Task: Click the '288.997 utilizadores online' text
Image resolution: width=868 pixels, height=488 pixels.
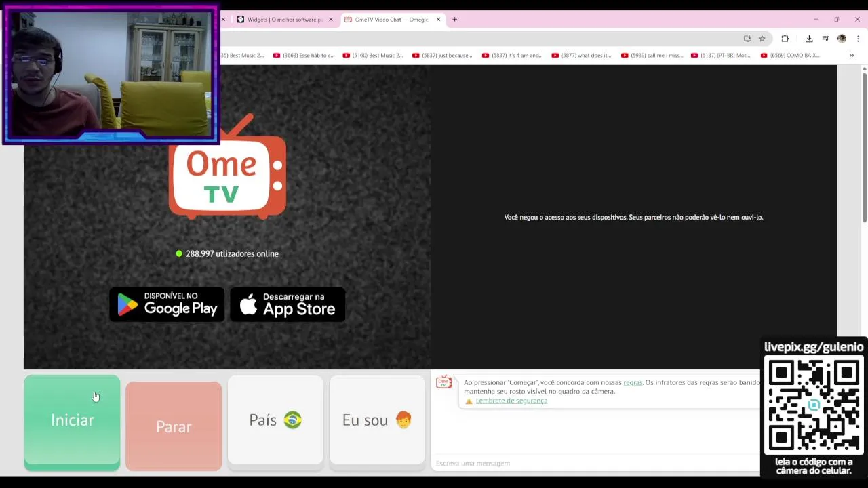Action: [x=232, y=253]
